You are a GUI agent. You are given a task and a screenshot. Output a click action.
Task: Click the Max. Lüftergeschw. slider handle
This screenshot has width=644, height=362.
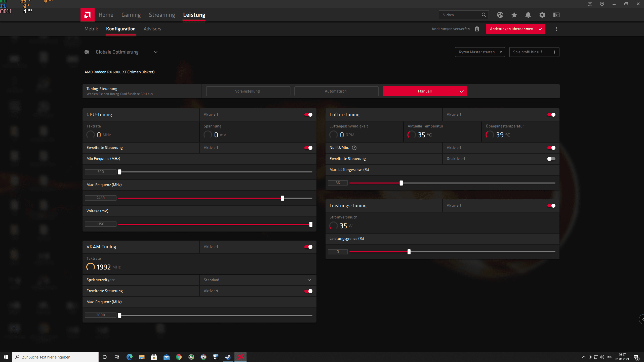(401, 183)
